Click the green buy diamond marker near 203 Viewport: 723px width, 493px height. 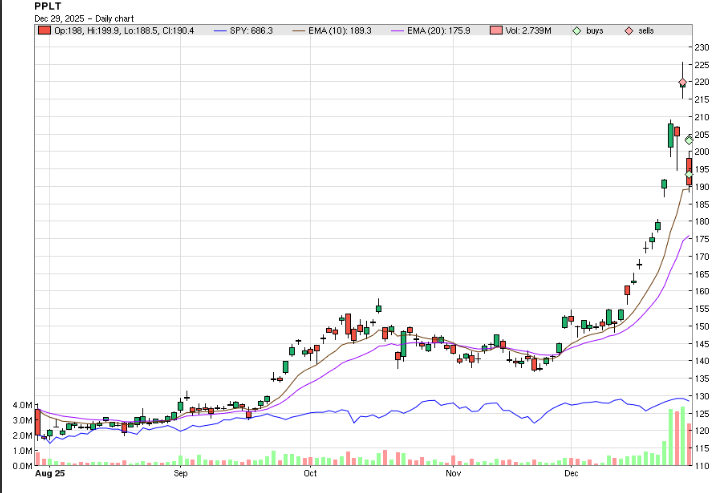689,140
